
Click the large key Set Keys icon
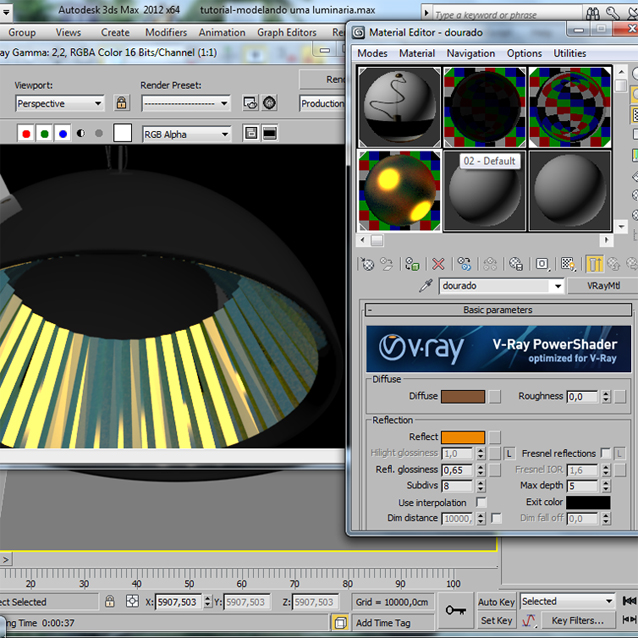click(x=456, y=610)
